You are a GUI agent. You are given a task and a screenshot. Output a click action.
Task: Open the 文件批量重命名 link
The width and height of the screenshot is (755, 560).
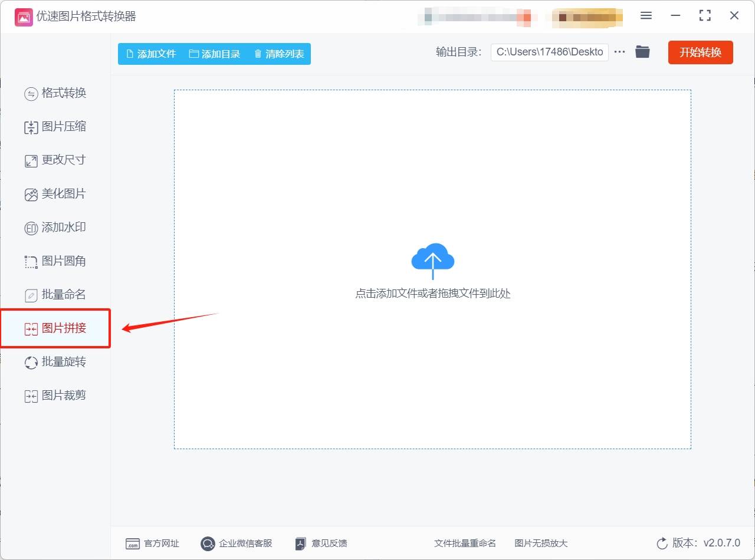[465, 543]
